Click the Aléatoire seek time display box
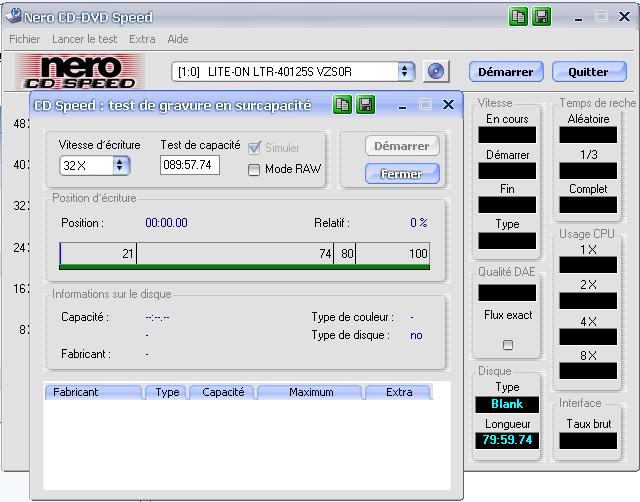The width and height of the screenshot is (640, 502). coord(588,135)
